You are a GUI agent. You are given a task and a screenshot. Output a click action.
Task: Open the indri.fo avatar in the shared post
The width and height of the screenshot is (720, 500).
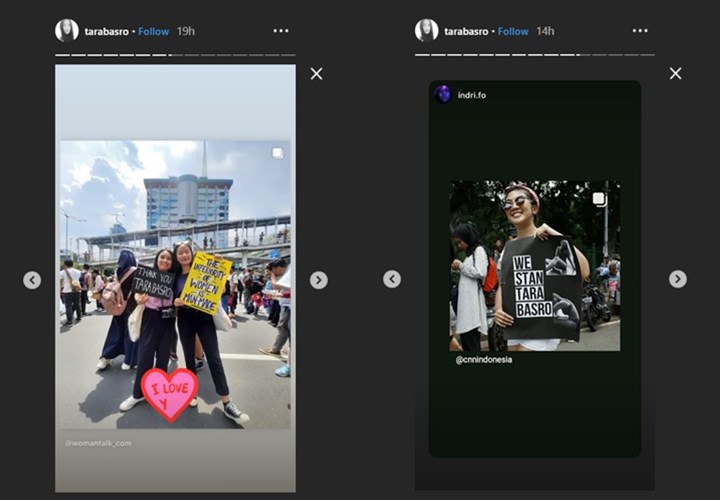pos(442,94)
